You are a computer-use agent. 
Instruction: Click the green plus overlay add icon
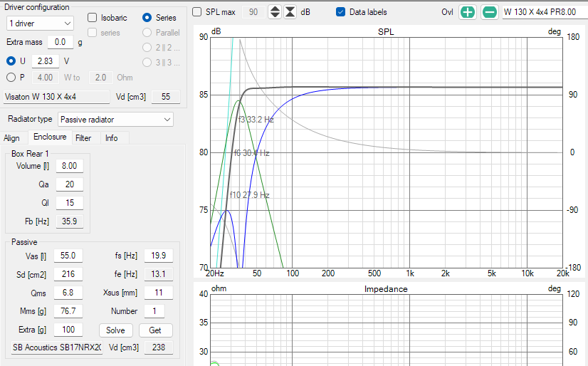point(467,12)
